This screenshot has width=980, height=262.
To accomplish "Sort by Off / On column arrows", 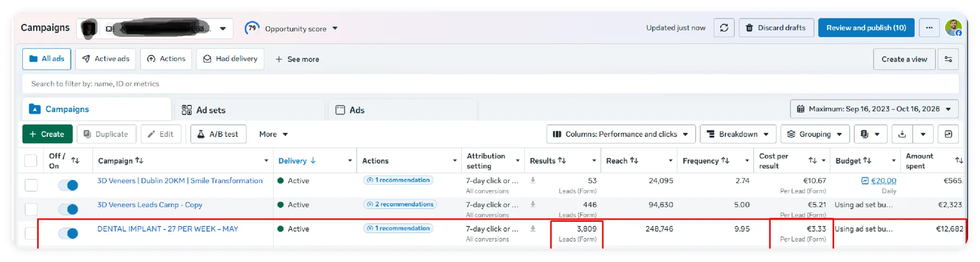I will tap(75, 160).
